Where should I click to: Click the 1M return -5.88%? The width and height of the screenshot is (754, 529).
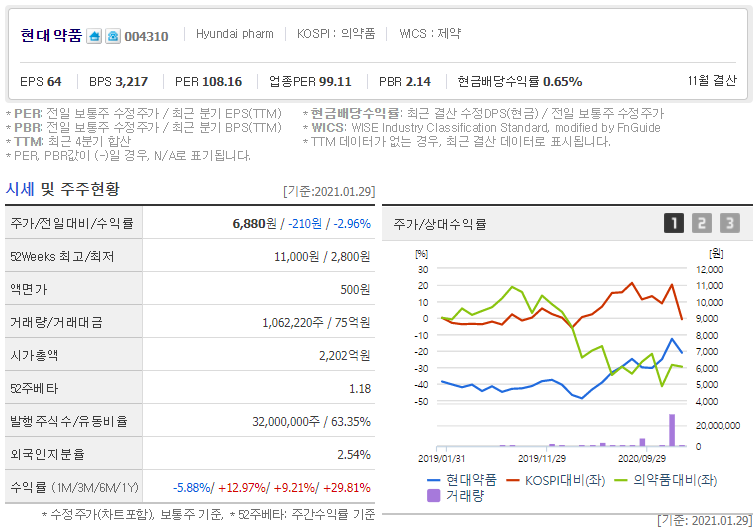[192, 488]
